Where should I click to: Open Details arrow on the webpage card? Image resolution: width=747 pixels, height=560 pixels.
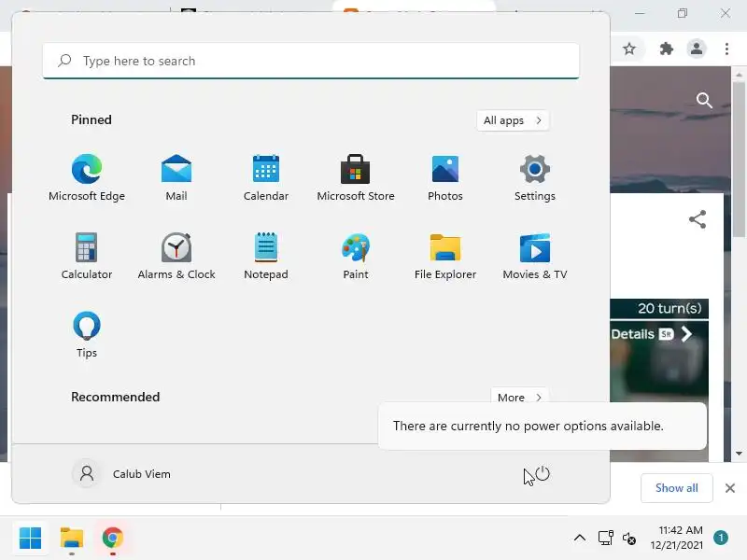pyautogui.click(x=687, y=334)
